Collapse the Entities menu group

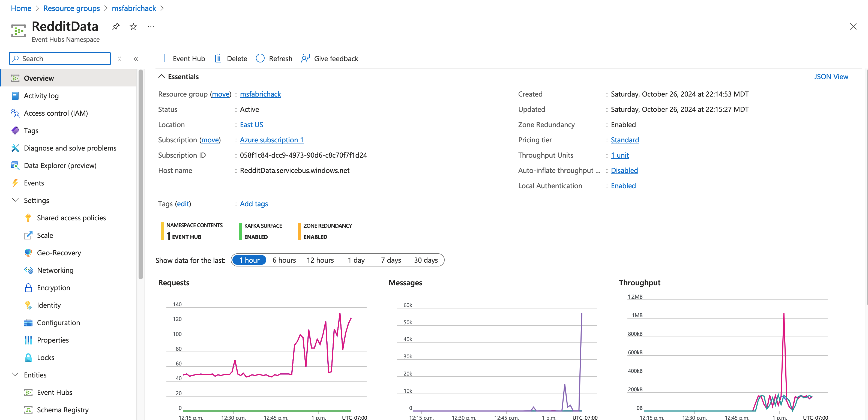point(15,374)
